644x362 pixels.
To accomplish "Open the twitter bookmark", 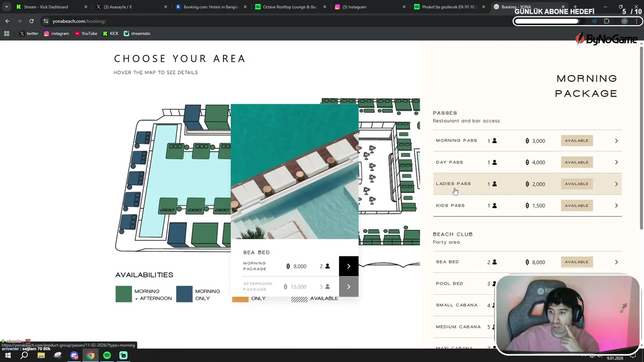I will (x=29, y=34).
